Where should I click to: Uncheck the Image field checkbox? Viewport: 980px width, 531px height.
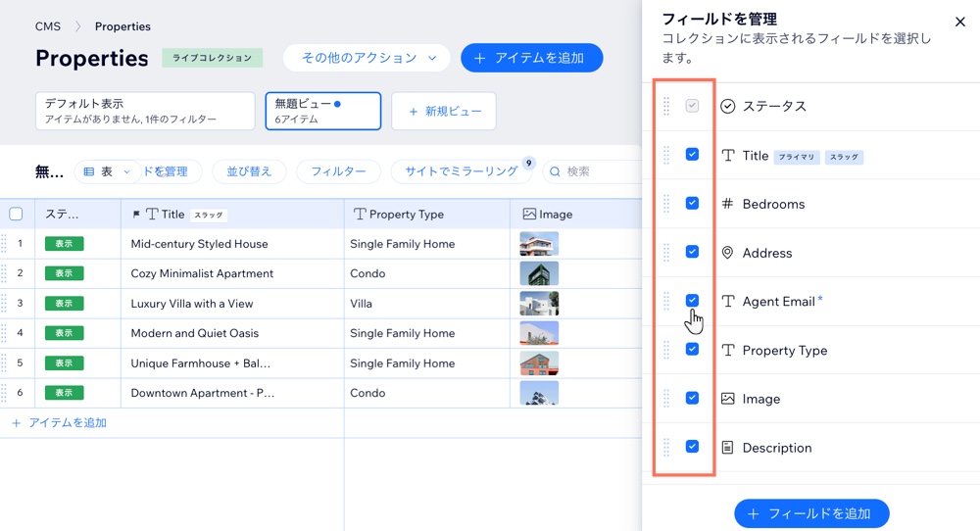pyautogui.click(x=692, y=398)
